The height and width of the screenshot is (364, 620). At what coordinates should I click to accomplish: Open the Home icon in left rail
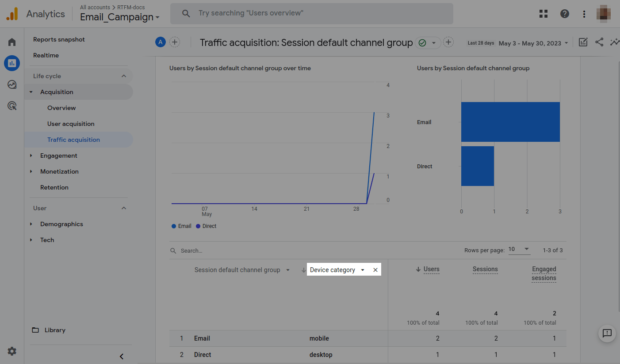coord(12,42)
